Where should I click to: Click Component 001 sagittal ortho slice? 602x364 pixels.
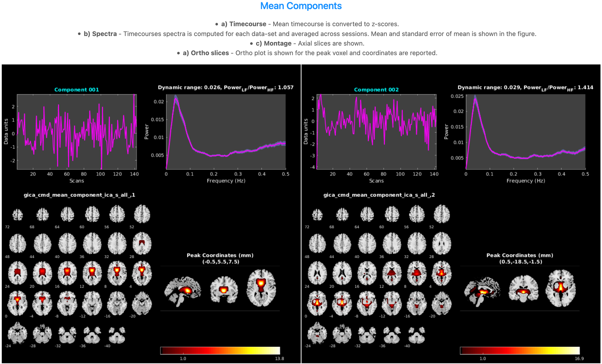pyautogui.click(x=183, y=291)
